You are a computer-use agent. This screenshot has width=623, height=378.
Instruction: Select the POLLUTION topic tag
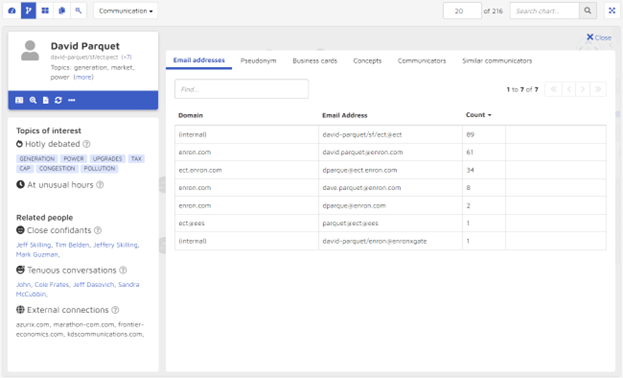(99, 169)
